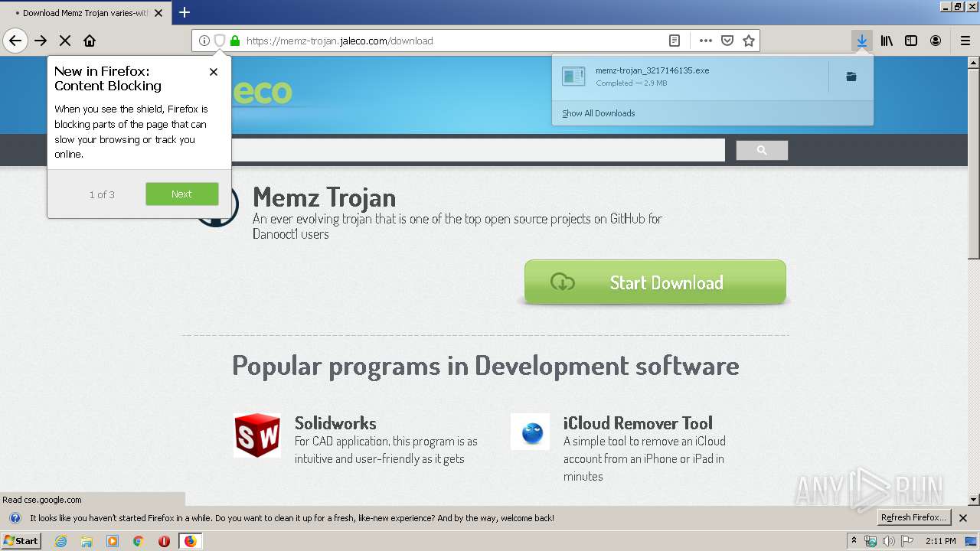Open Opera from the taskbar
This screenshot has height=551, width=980.
point(164,541)
